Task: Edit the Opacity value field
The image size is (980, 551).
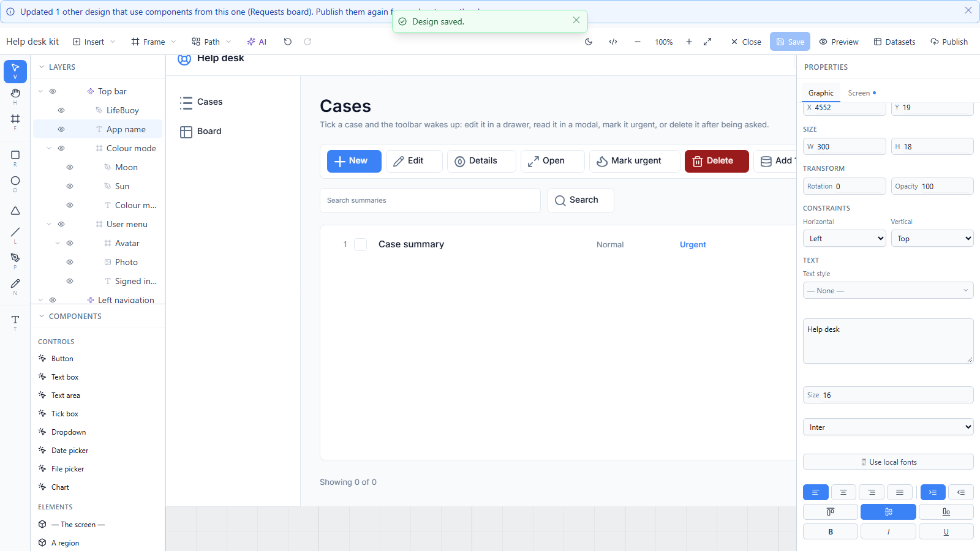Action: tap(932, 186)
